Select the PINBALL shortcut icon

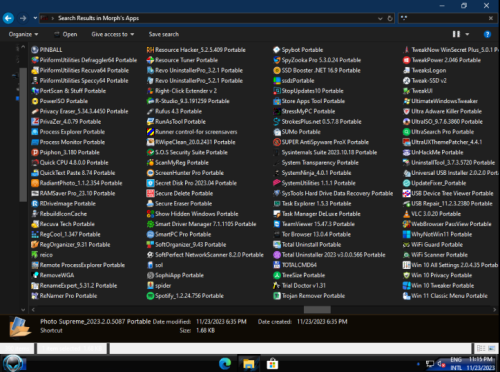click(x=35, y=50)
